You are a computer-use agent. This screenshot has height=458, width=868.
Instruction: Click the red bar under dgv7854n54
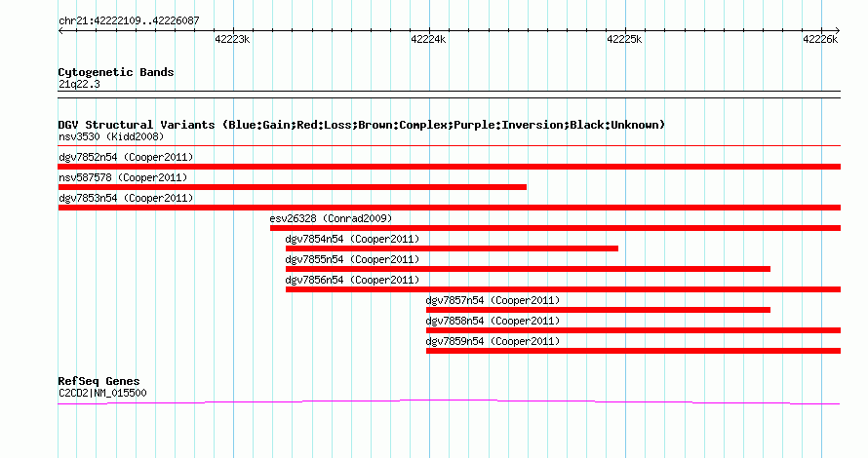tap(452, 248)
